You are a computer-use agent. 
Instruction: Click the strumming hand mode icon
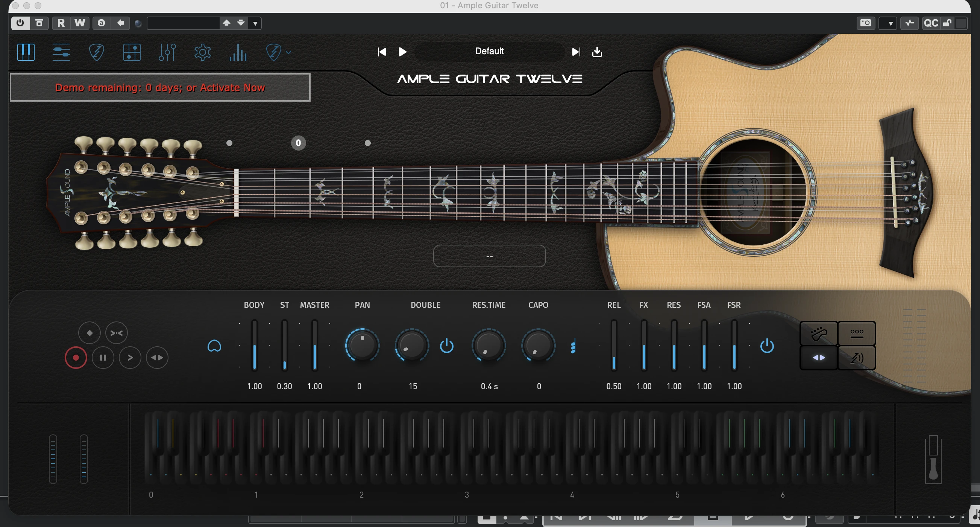(819, 334)
